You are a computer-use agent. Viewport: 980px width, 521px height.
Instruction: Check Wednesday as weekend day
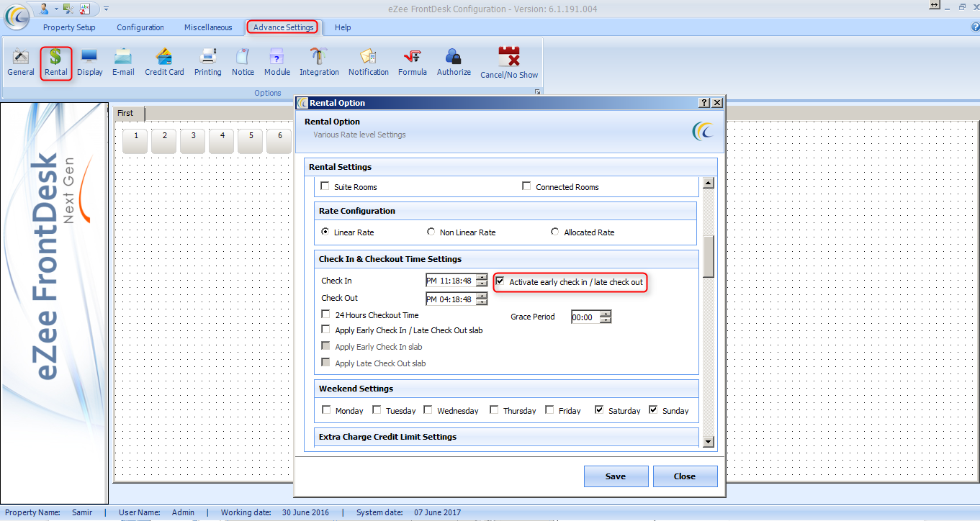(428, 410)
